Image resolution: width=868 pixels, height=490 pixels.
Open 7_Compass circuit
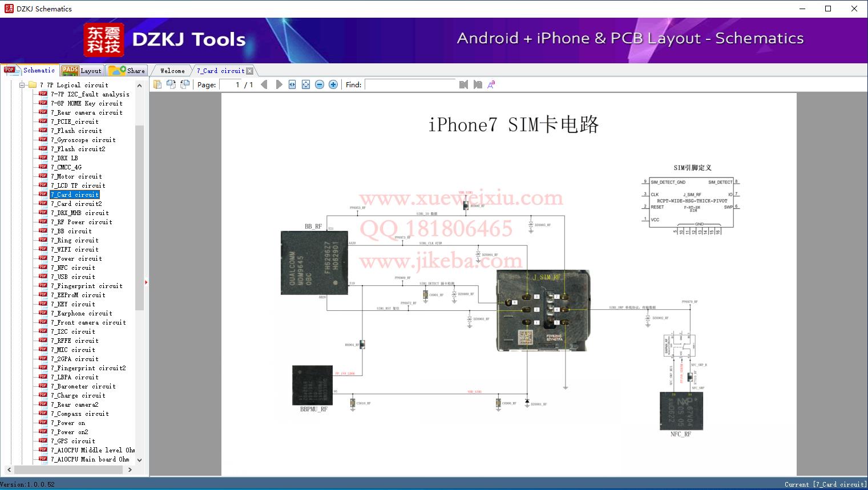pos(80,414)
